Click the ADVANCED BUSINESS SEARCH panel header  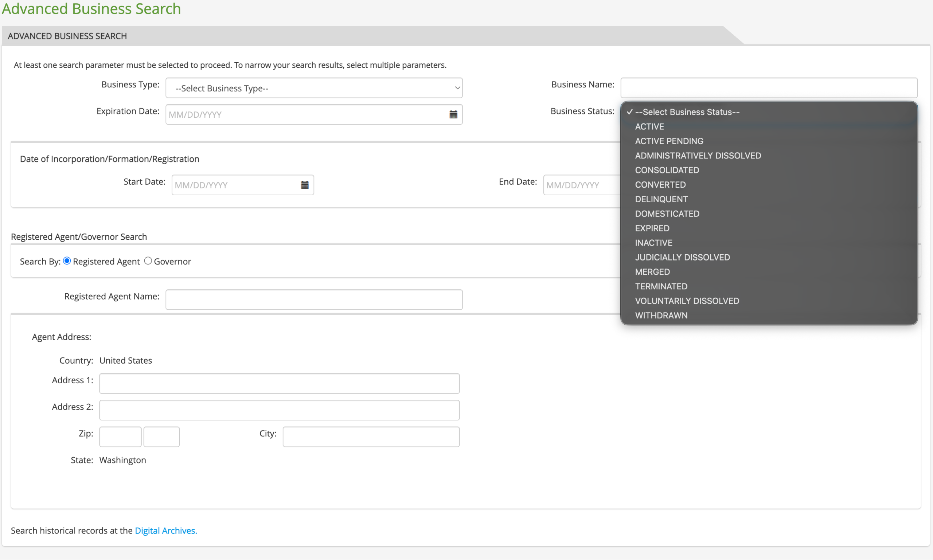67,36
